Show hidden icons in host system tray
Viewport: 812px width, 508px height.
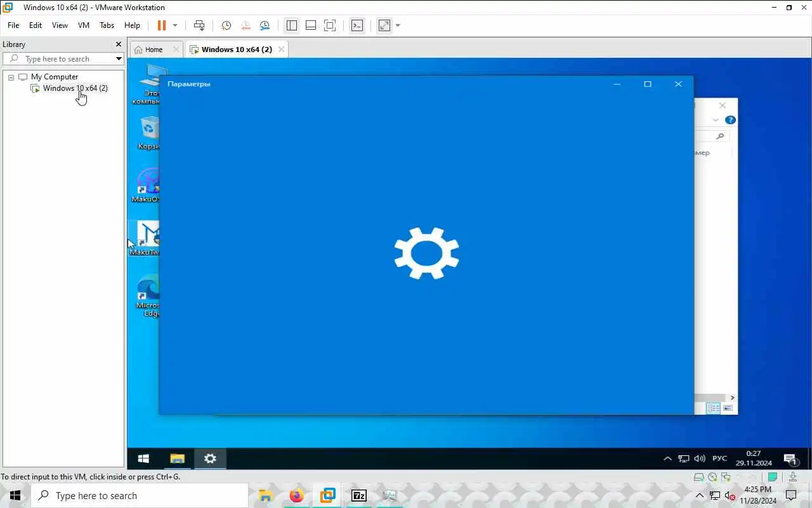700,495
